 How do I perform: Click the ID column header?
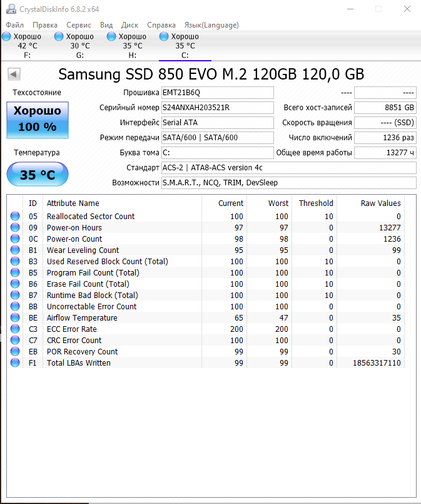click(33, 203)
